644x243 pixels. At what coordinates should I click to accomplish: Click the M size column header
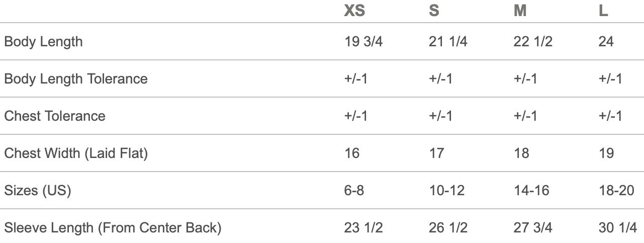click(520, 11)
